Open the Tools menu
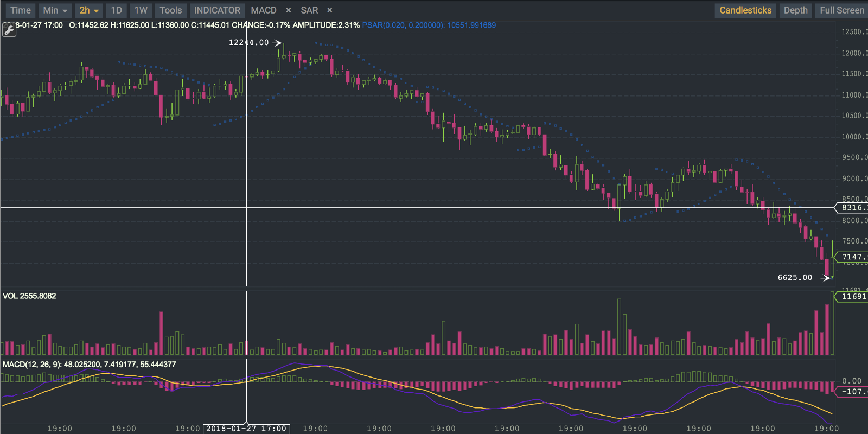 (x=170, y=10)
